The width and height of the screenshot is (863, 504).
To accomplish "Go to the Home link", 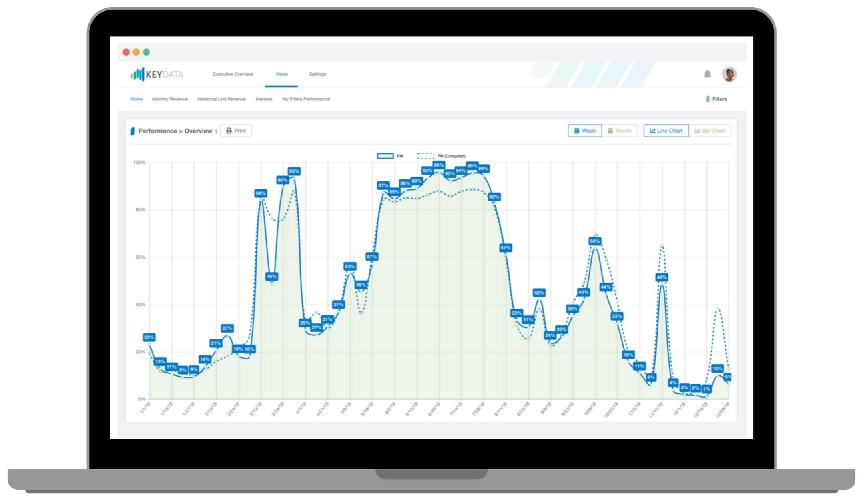I will click(x=136, y=99).
